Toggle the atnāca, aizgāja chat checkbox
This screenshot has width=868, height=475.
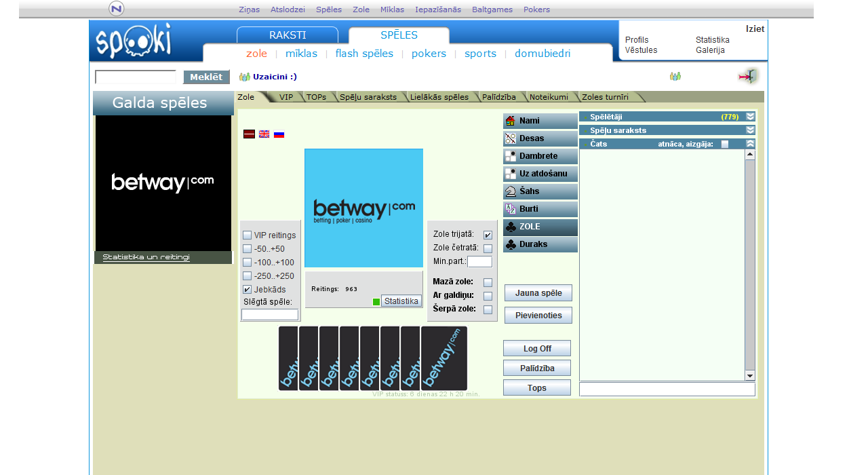click(725, 145)
